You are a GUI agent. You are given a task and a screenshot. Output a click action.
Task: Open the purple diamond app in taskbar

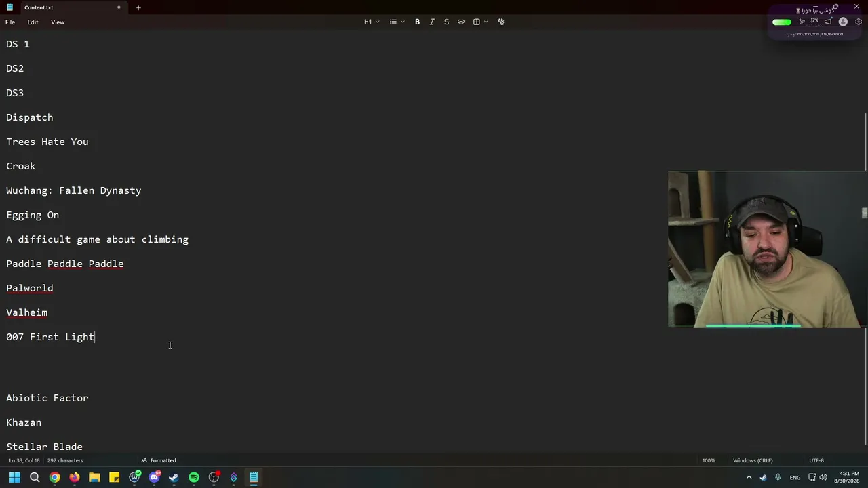[233, 477]
